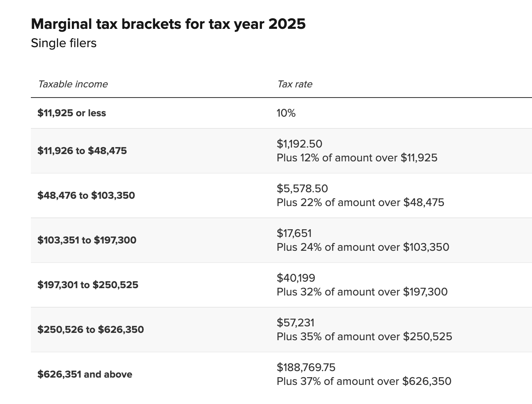Image resolution: width=532 pixels, height=404 pixels.
Task: Click the $17,651 base tax amount
Action: point(294,233)
